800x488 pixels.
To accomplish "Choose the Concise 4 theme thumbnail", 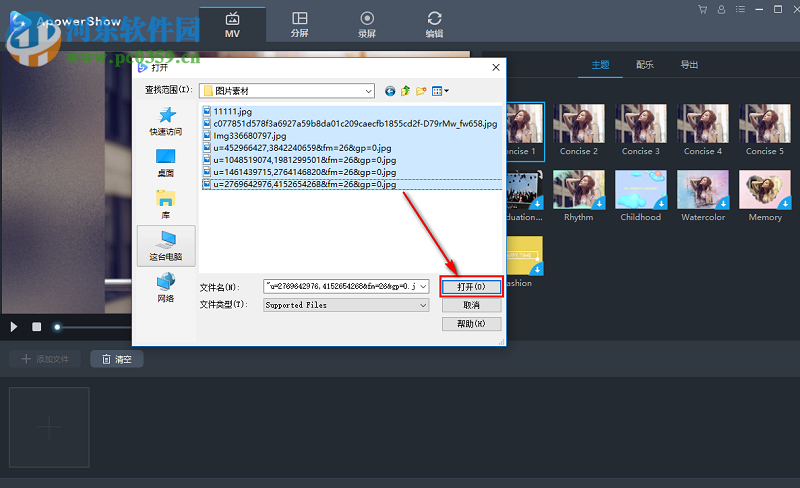I will coord(703,124).
